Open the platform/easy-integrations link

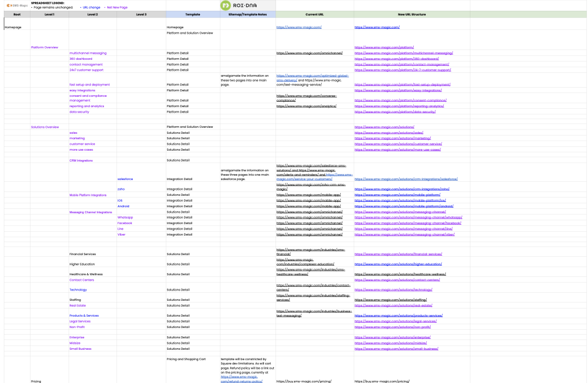(x=398, y=90)
